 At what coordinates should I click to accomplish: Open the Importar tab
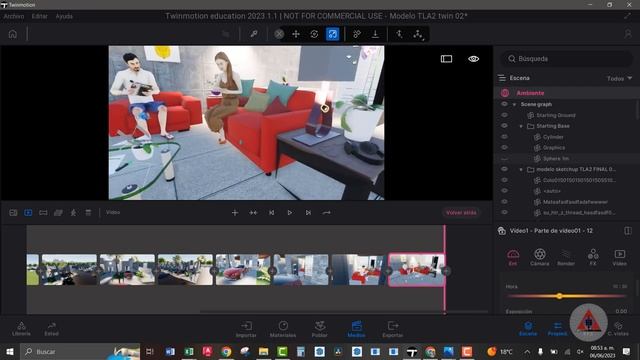point(246,329)
